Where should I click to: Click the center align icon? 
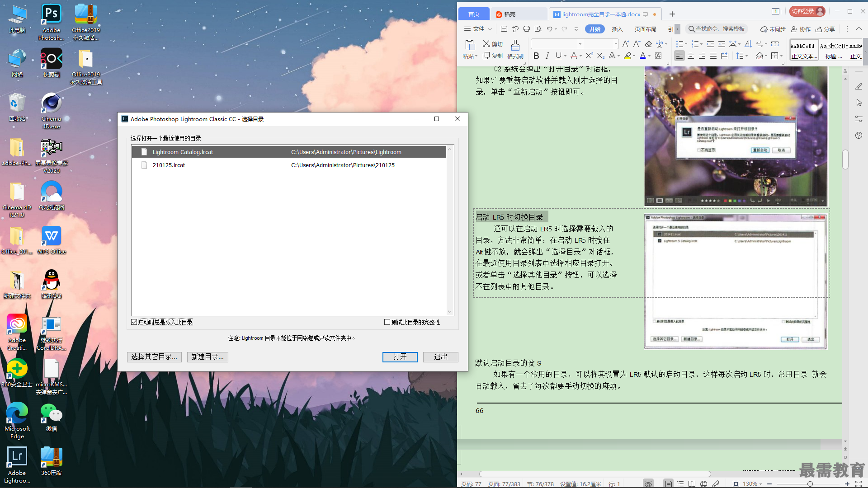(x=691, y=56)
